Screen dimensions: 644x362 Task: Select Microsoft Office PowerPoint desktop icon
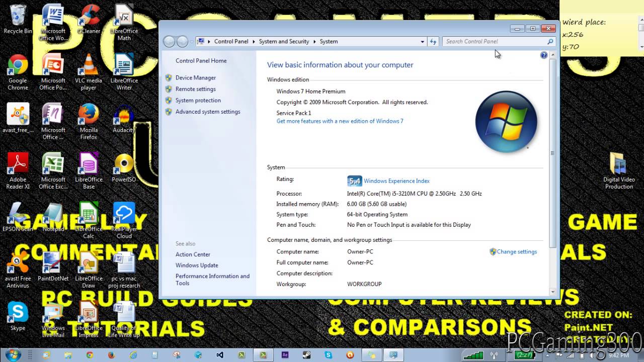(53, 72)
